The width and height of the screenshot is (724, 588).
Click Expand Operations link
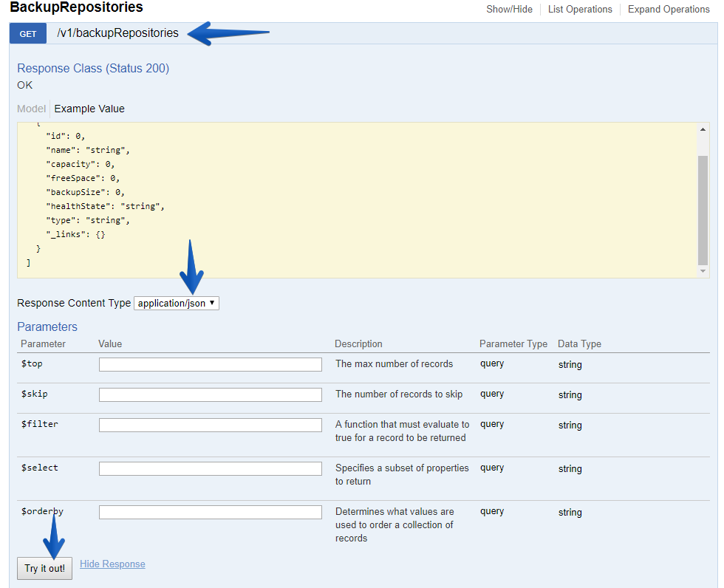coord(669,9)
